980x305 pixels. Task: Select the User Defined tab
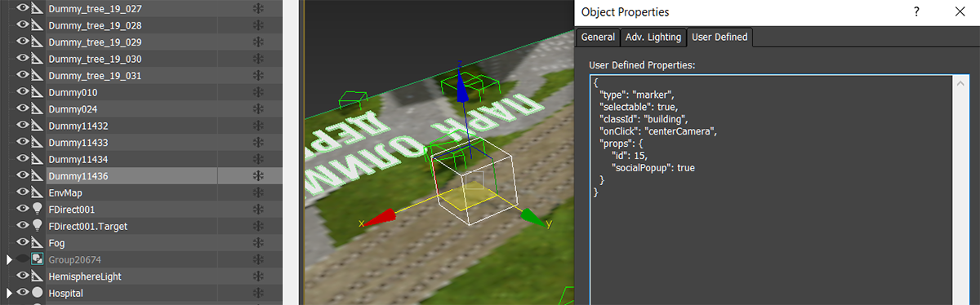point(720,38)
